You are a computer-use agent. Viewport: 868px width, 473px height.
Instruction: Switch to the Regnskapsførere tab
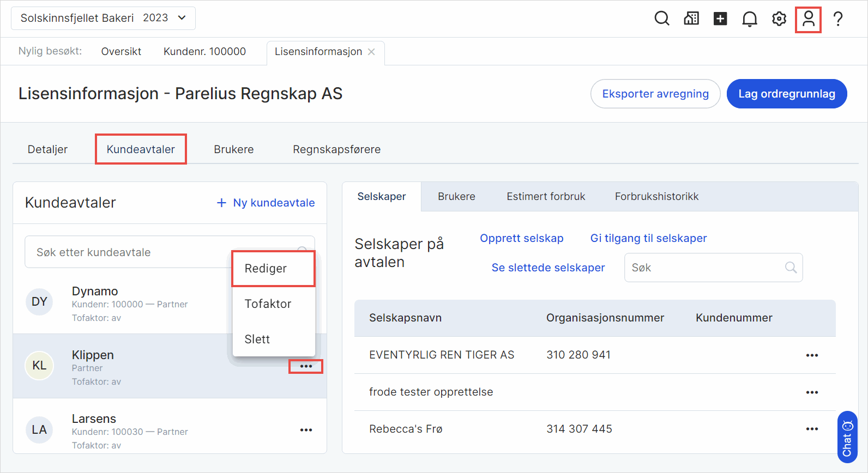[336, 149]
